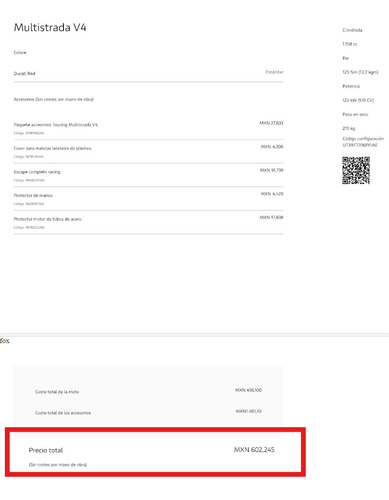Click the configuration QR code
This screenshot has height=500, width=389.
(356, 171)
